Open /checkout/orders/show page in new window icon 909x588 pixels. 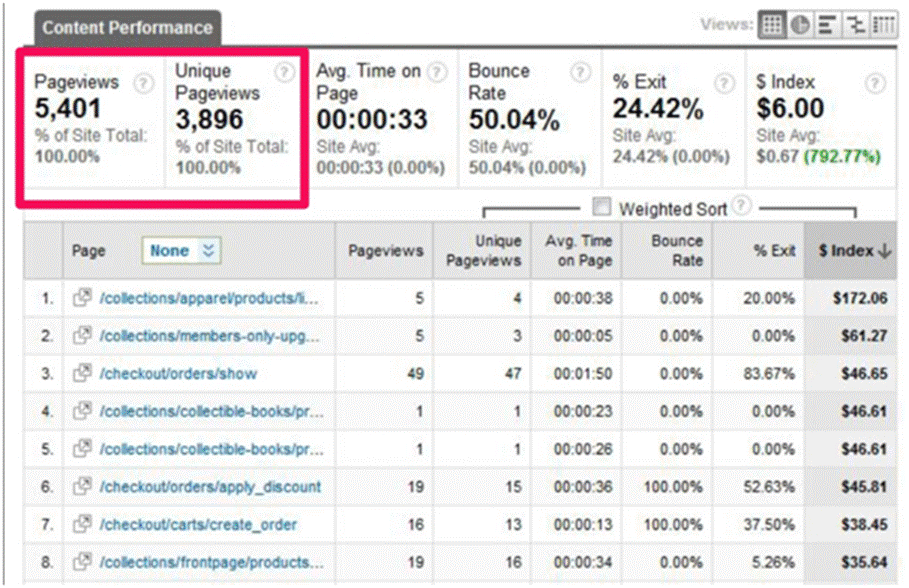click(82, 374)
